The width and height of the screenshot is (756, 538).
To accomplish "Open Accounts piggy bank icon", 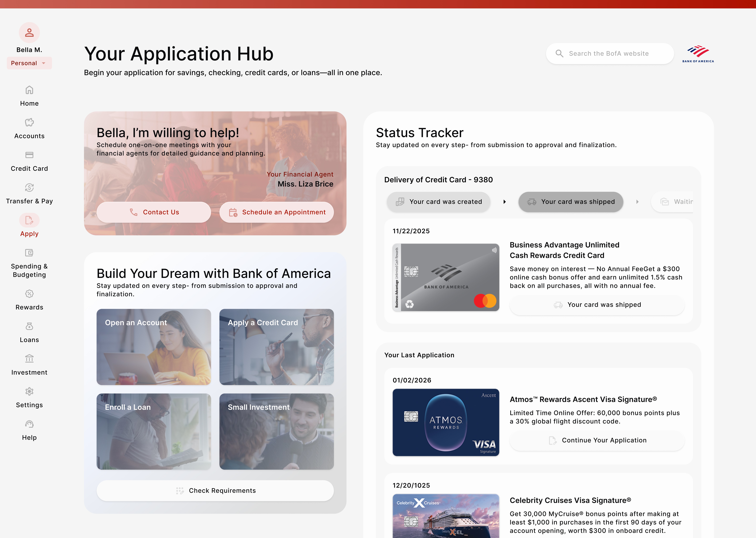I will click(29, 123).
